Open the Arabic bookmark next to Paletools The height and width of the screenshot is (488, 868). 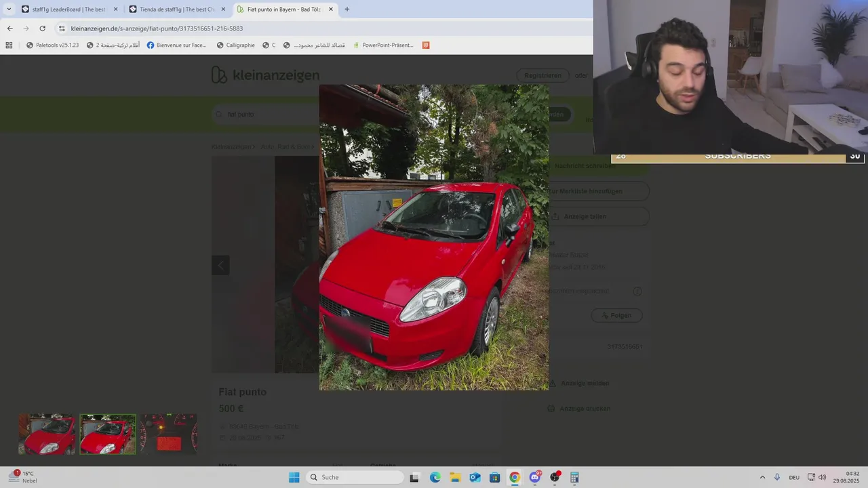[x=113, y=45]
